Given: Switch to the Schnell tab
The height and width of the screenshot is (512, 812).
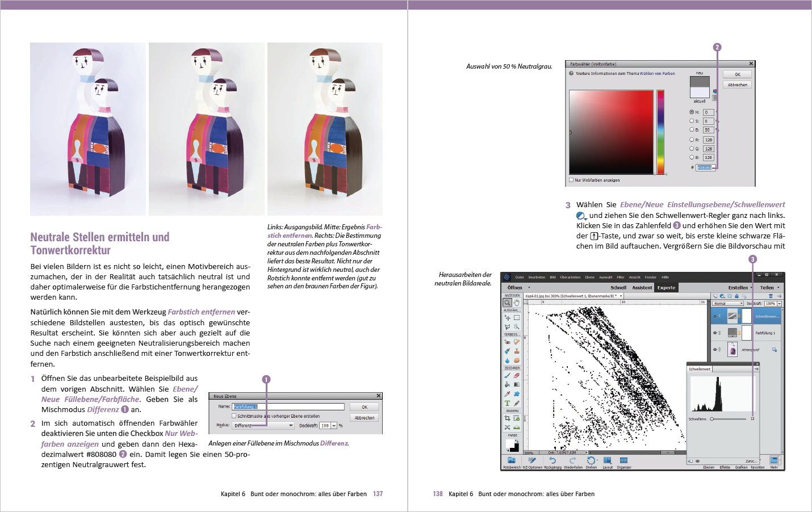Looking at the screenshot, I should (x=618, y=288).
